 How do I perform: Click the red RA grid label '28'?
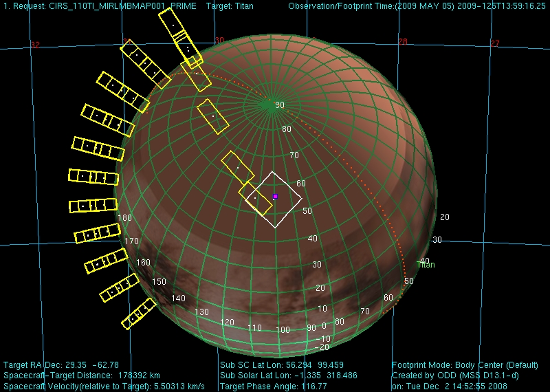pyautogui.click(x=403, y=42)
